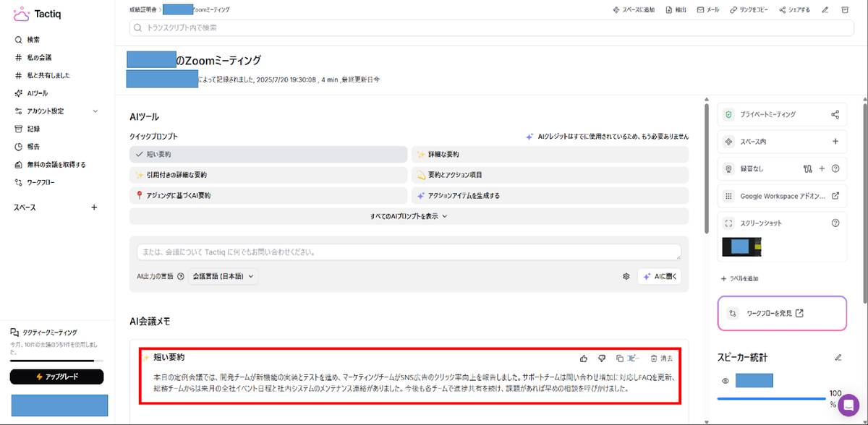Image resolution: width=868 pixels, height=425 pixels.
Task: Open AI settings with the gear icon
Action: (x=626, y=276)
